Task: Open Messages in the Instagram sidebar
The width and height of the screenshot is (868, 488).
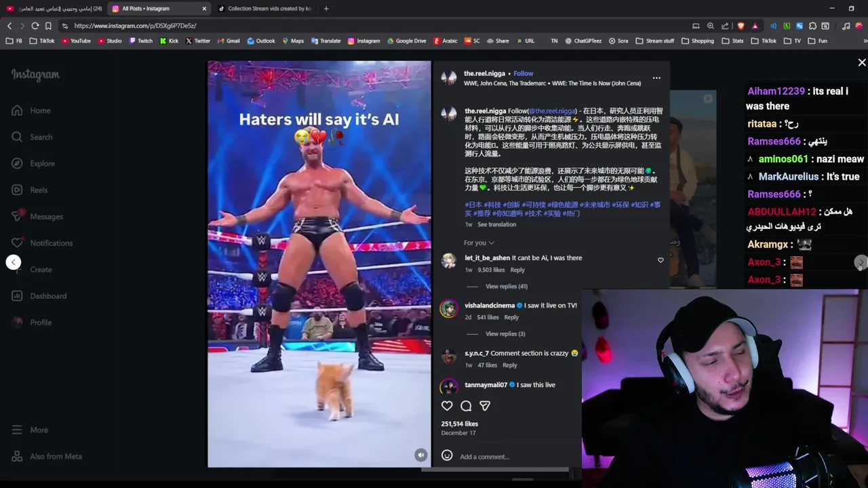Action: 37,216
